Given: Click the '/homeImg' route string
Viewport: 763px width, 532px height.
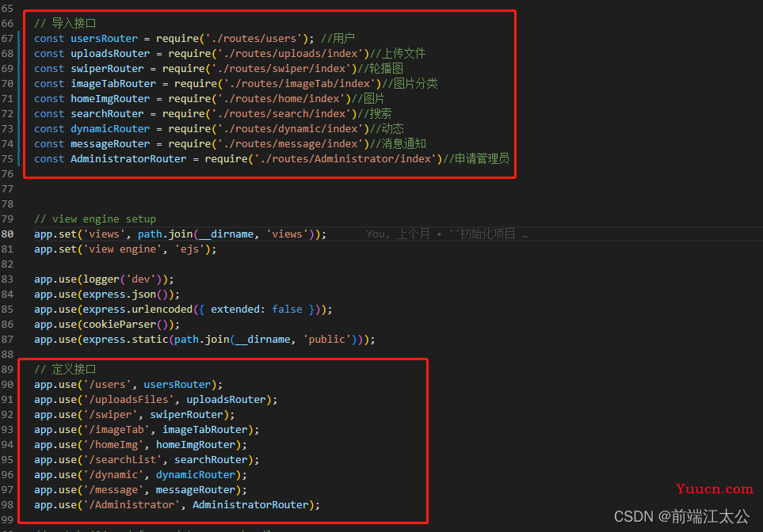Looking at the screenshot, I should pos(113,445).
